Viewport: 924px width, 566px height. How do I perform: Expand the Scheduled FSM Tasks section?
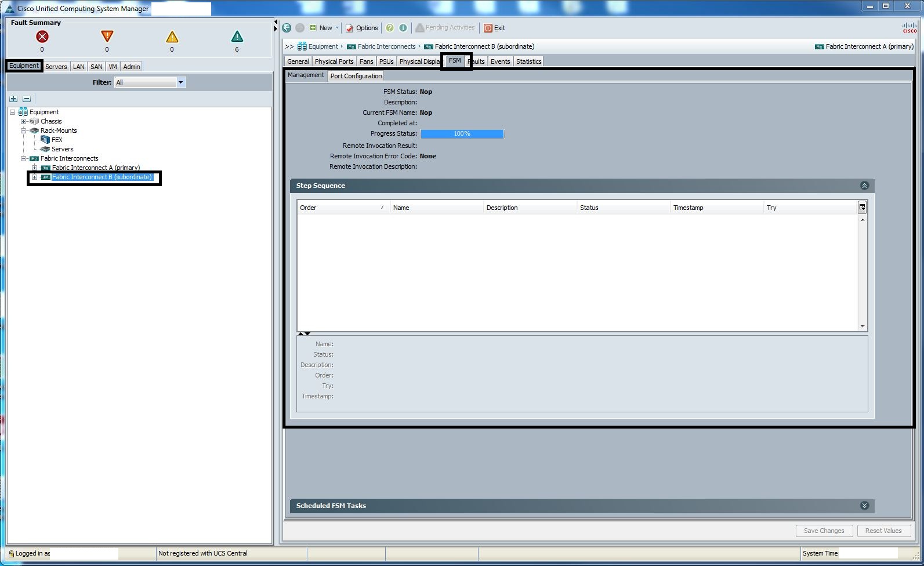pos(864,506)
